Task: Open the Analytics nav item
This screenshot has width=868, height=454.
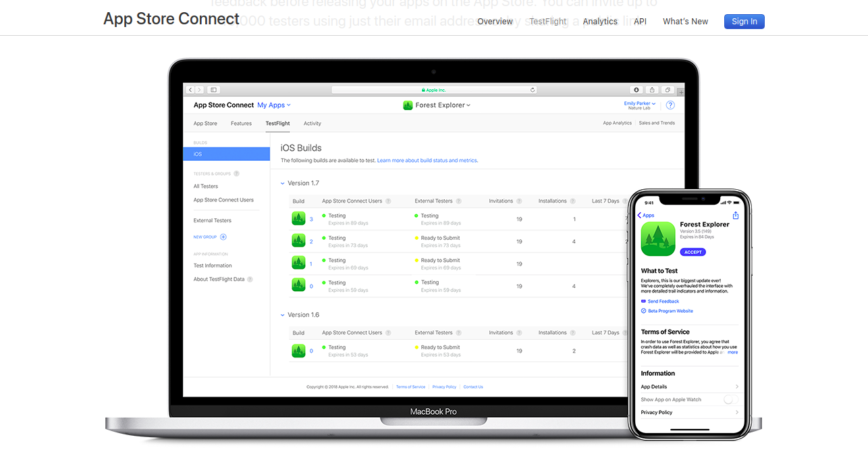Action: (x=600, y=22)
